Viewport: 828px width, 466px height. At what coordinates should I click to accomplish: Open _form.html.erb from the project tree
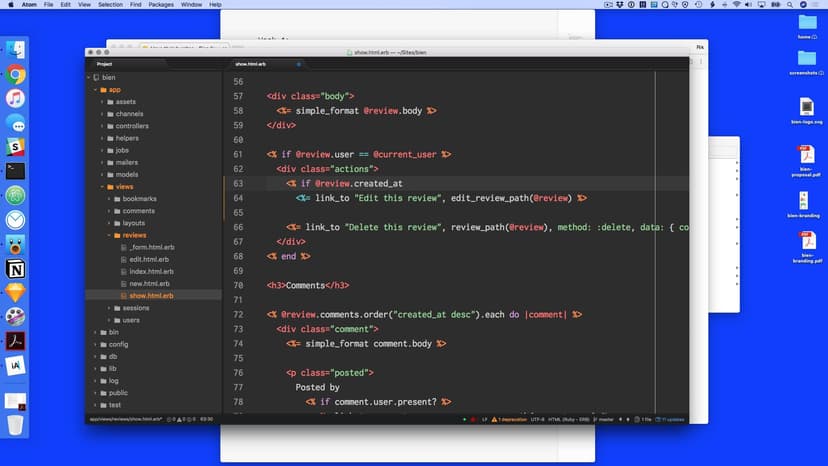pos(151,247)
